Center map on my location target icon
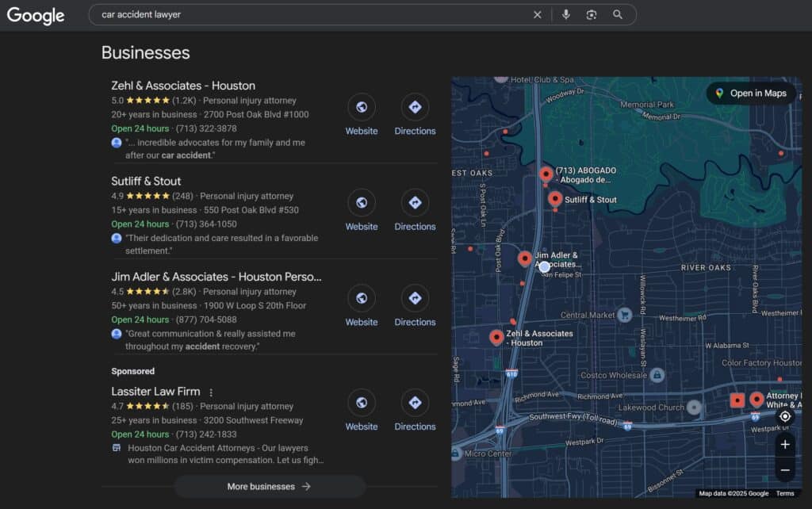The width and height of the screenshot is (812, 509). (x=785, y=416)
